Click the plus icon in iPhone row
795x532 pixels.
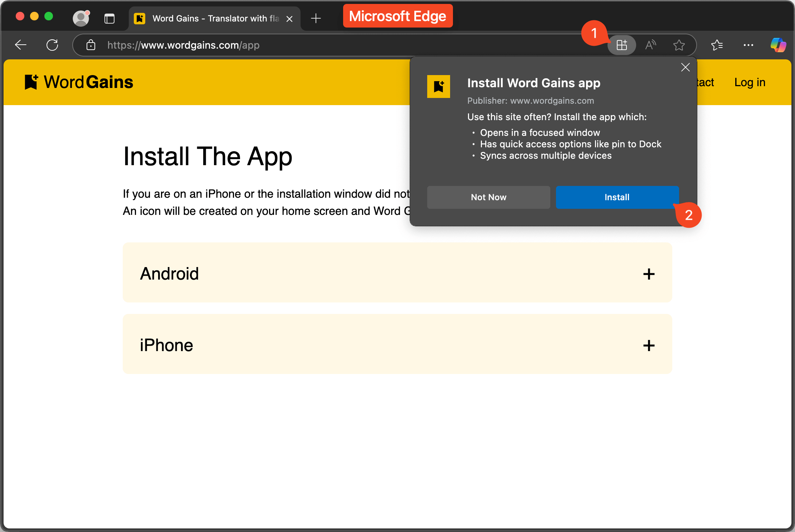click(x=649, y=345)
